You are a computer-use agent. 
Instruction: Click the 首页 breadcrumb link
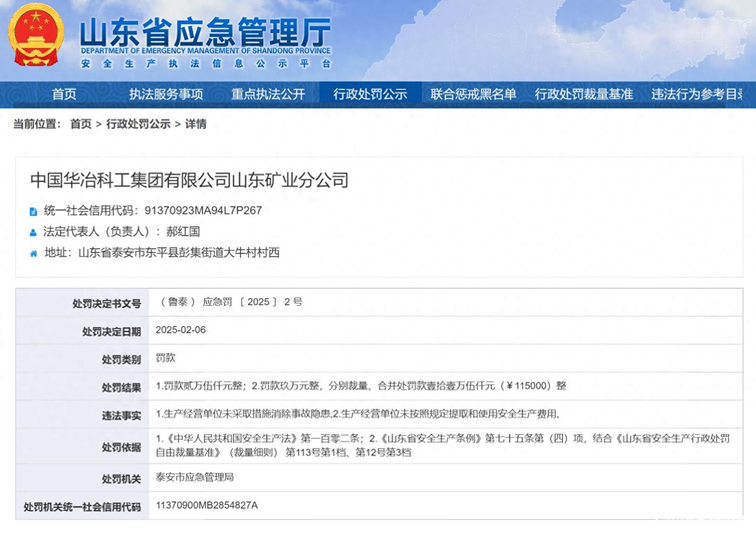81,124
